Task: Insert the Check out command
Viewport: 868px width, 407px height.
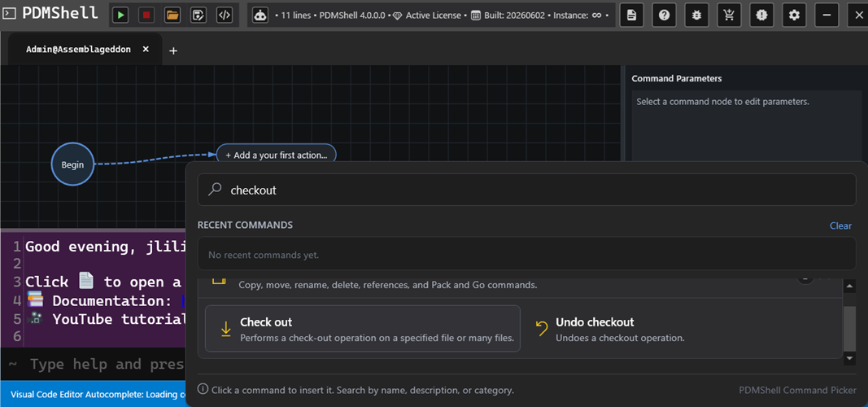Action: pos(363,328)
